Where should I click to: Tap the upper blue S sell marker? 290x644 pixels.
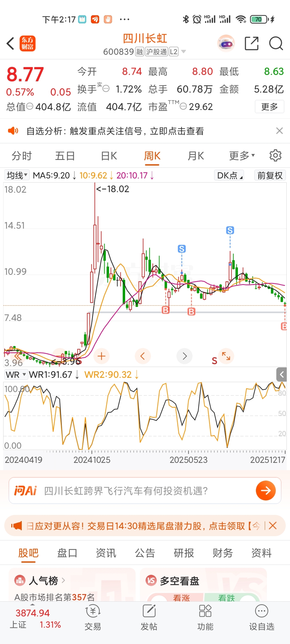[230, 230]
